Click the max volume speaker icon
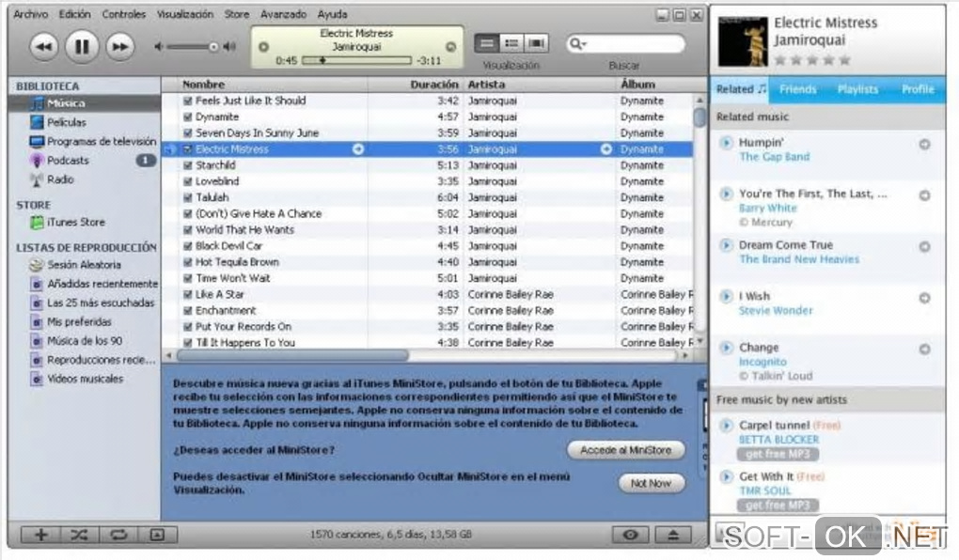Image resolution: width=959 pixels, height=560 pixels. click(229, 46)
